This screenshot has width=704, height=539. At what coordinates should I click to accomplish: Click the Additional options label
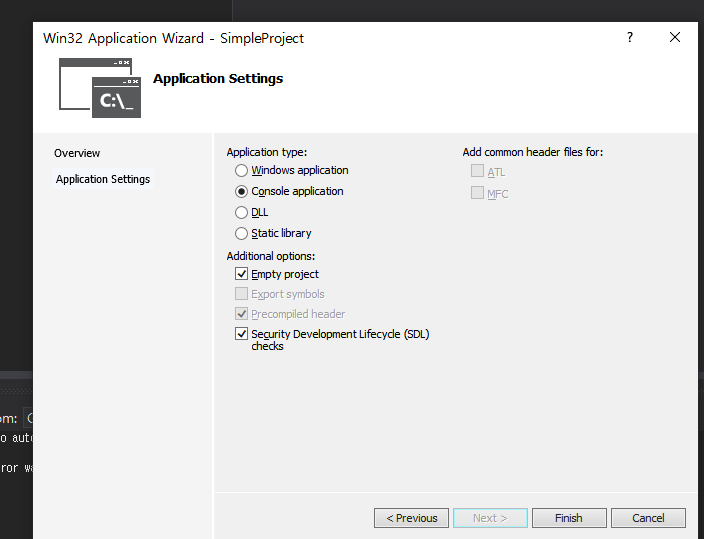point(271,256)
